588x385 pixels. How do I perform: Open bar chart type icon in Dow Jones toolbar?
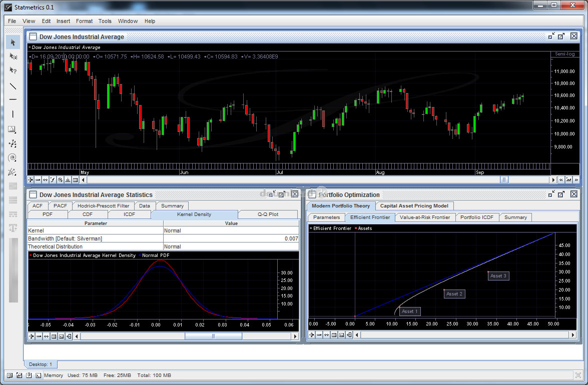[68, 180]
